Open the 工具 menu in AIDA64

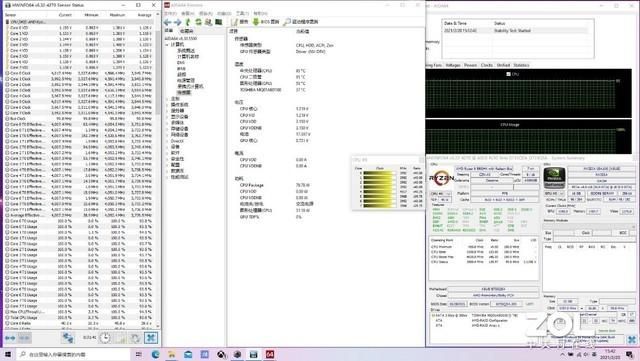[242, 13]
